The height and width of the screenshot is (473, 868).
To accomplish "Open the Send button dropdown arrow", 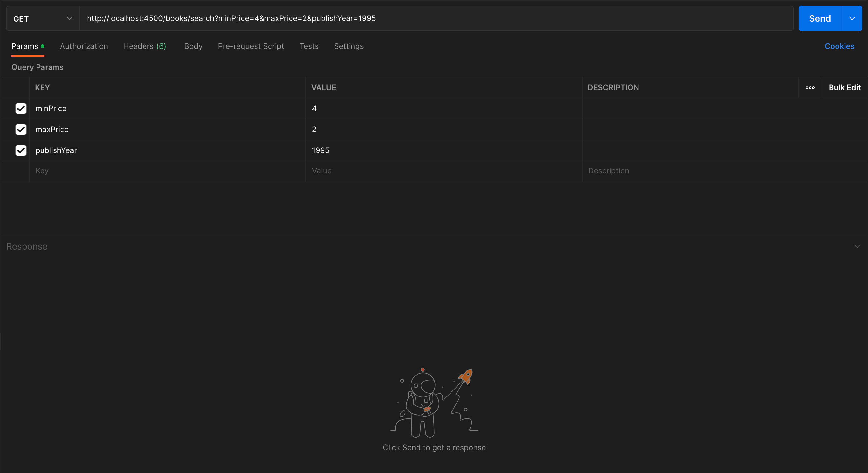I will pyautogui.click(x=852, y=18).
